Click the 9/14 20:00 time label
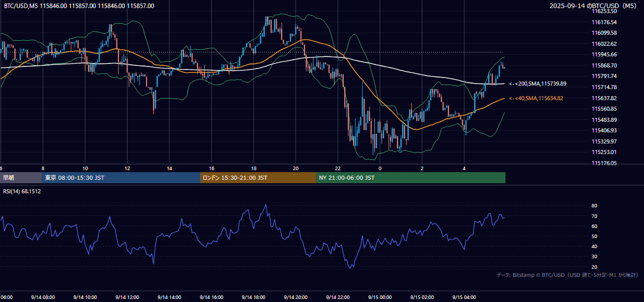Screen dimensions: 644x302 [x=295, y=297]
